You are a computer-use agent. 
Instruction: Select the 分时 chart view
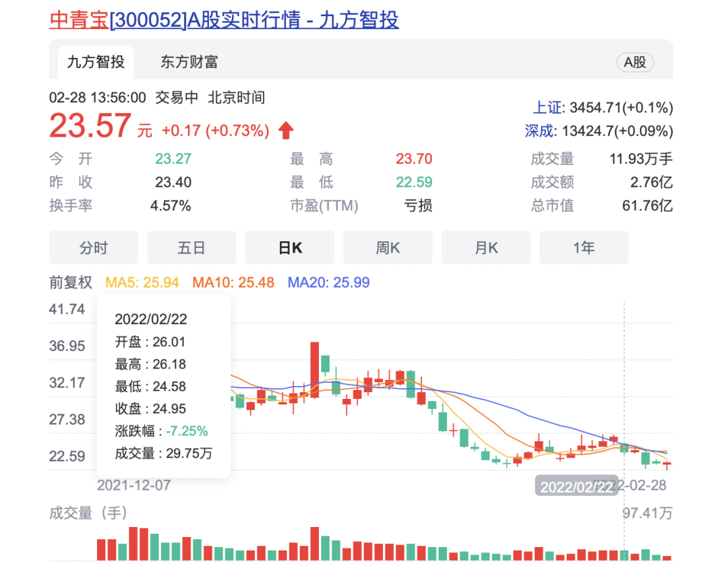pyautogui.click(x=94, y=248)
